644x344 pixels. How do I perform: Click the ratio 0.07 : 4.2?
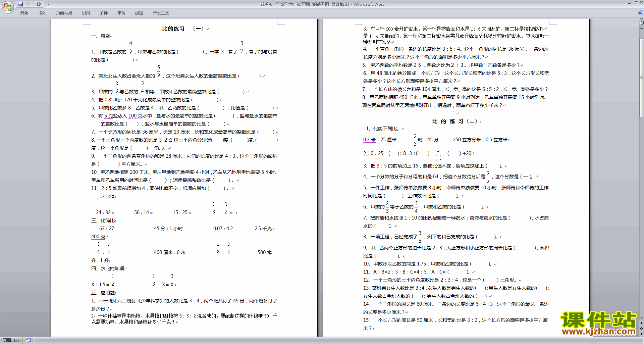(x=223, y=229)
